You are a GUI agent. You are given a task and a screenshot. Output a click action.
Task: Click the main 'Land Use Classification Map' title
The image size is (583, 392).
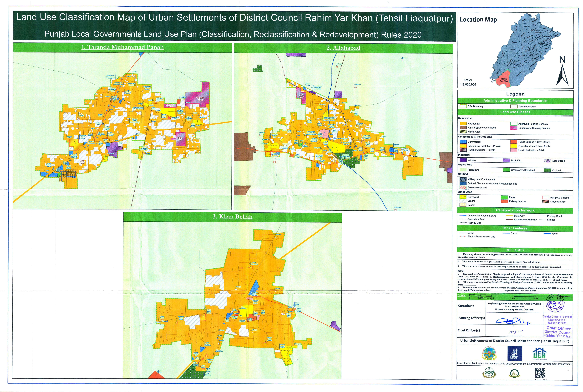click(x=234, y=18)
